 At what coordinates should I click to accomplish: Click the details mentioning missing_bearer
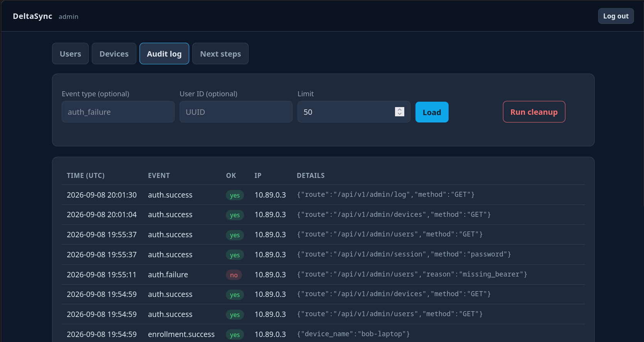(x=412, y=274)
